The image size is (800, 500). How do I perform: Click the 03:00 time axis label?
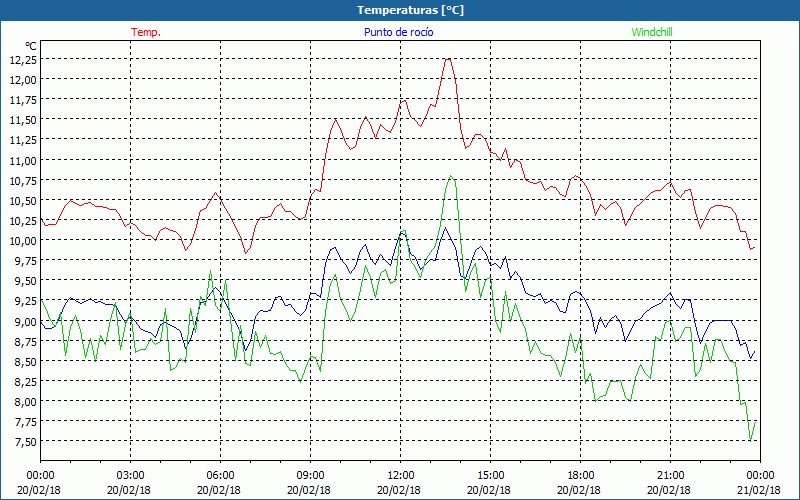[131, 476]
